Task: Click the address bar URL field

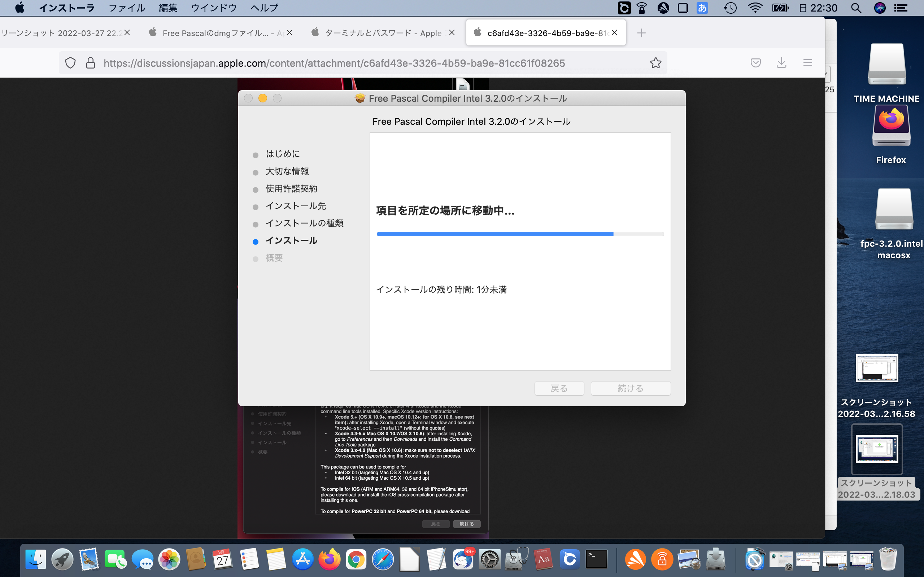Action: pos(334,63)
